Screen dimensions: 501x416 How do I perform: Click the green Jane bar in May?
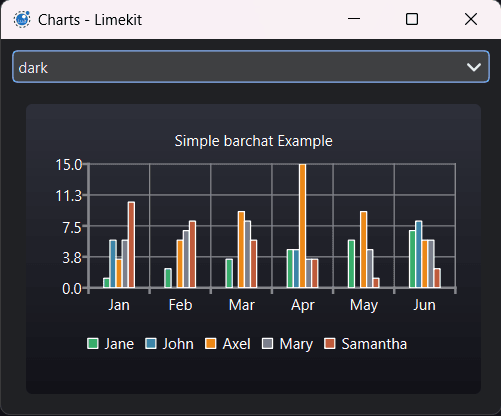(x=351, y=264)
